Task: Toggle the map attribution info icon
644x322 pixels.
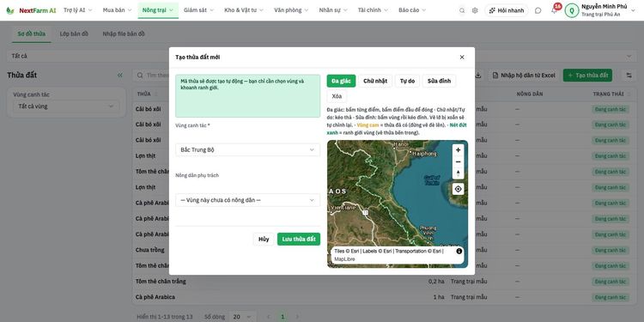Action: pyautogui.click(x=459, y=251)
